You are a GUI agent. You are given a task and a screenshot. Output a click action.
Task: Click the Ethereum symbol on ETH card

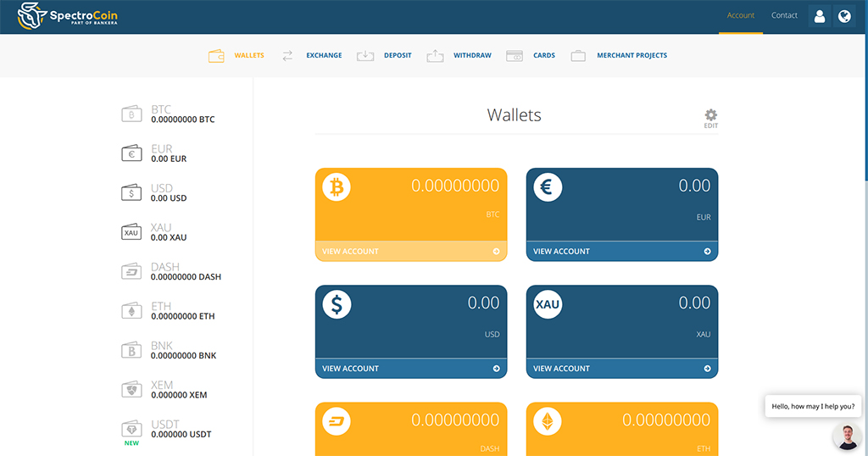click(x=548, y=422)
